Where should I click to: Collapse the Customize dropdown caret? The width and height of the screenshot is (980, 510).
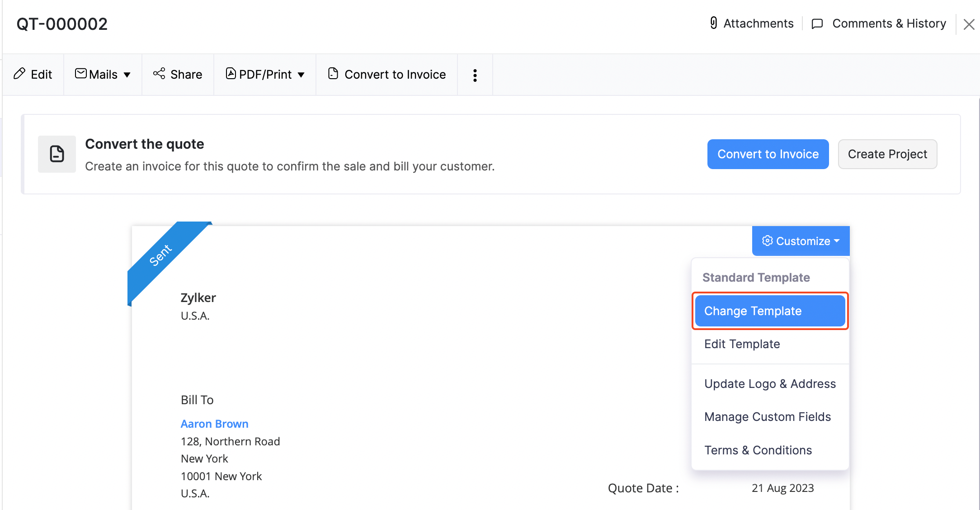[837, 241]
